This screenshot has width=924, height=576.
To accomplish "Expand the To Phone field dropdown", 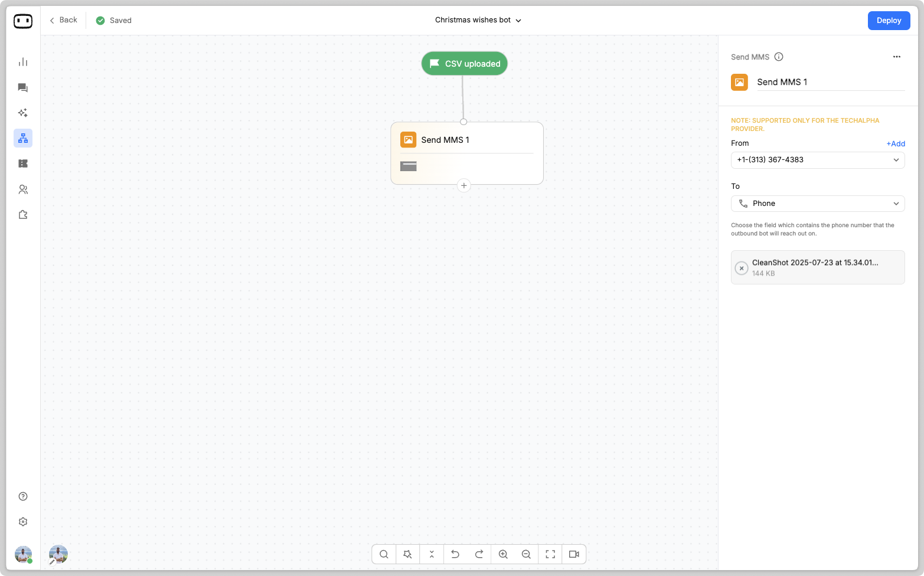I will click(817, 204).
